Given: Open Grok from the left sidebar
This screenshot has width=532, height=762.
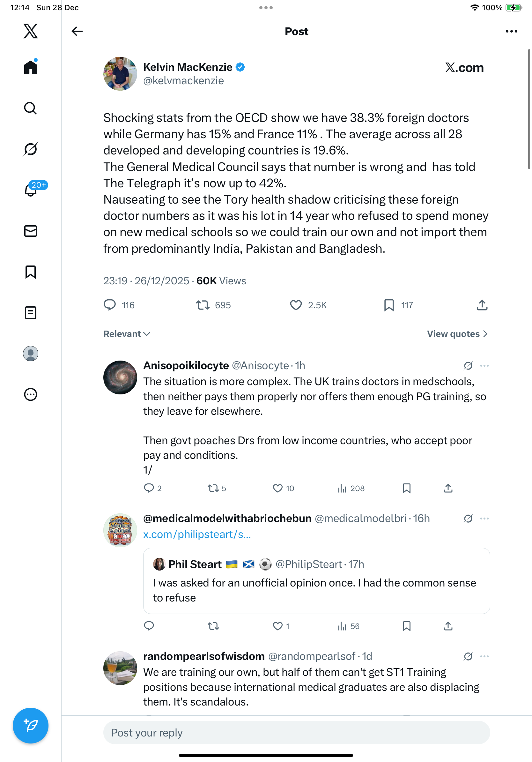Looking at the screenshot, I should click(31, 149).
